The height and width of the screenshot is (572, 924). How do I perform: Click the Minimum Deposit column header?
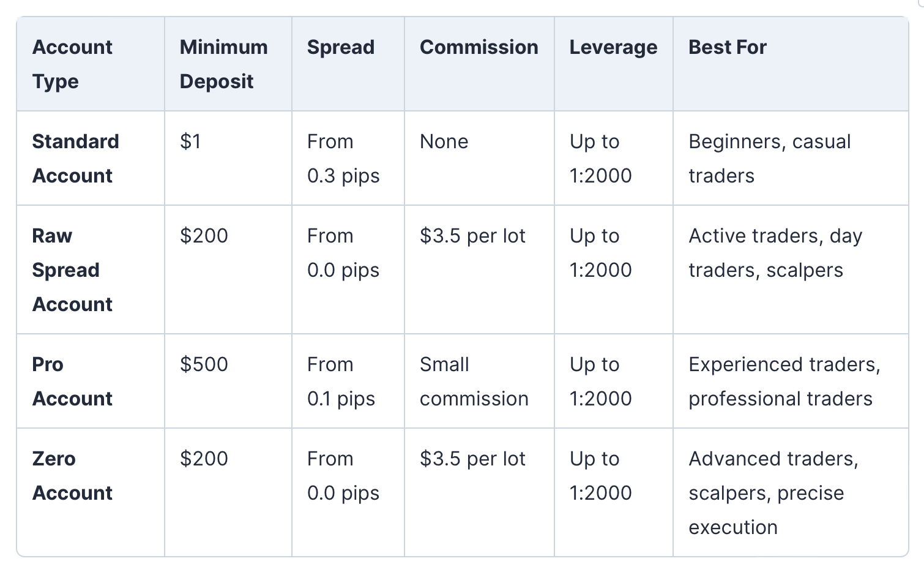[223, 64]
